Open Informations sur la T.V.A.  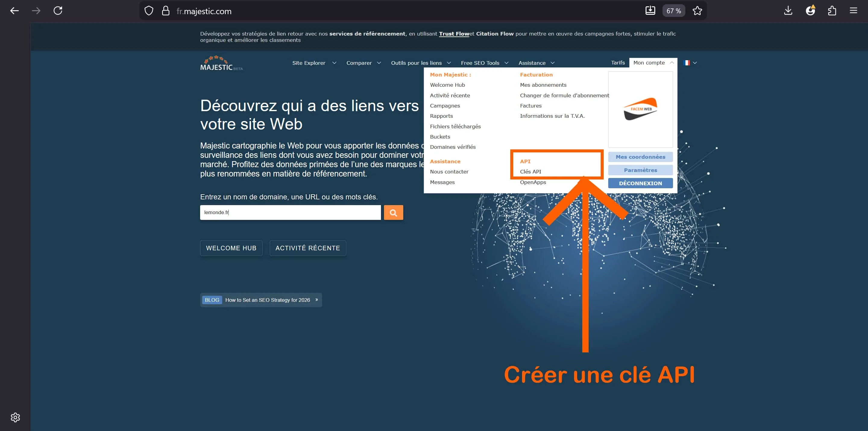tap(552, 116)
